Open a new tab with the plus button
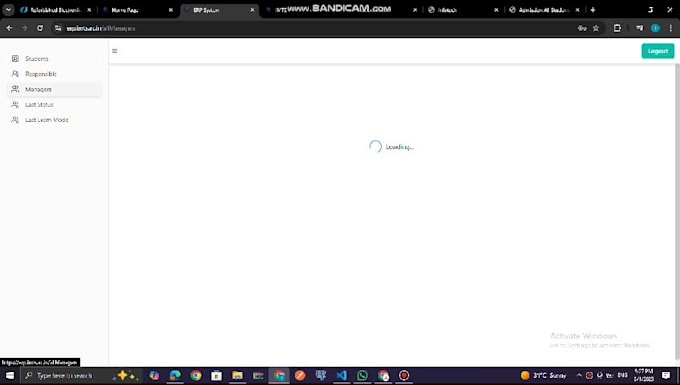The width and height of the screenshot is (680, 385). (593, 10)
